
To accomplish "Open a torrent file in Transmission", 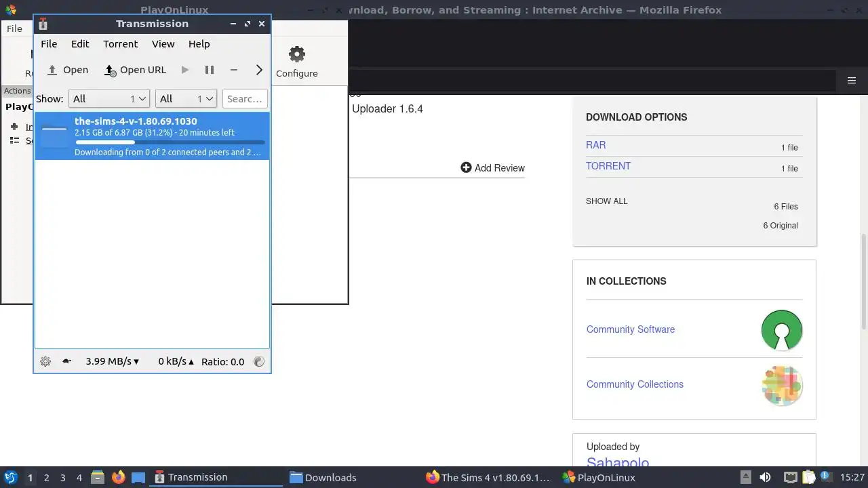I will [x=67, y=70].
